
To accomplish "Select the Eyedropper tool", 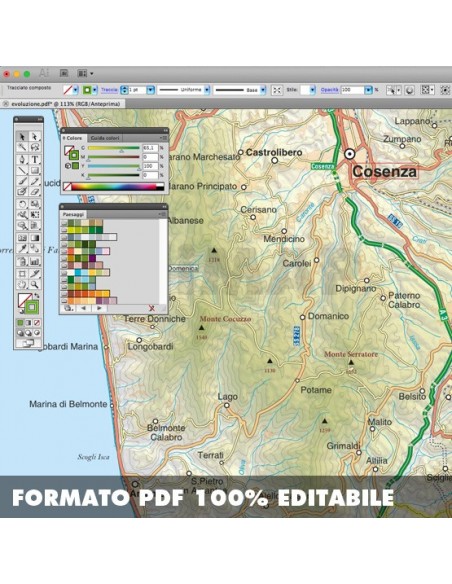I will pyautogui.click(x=22, y=249).
